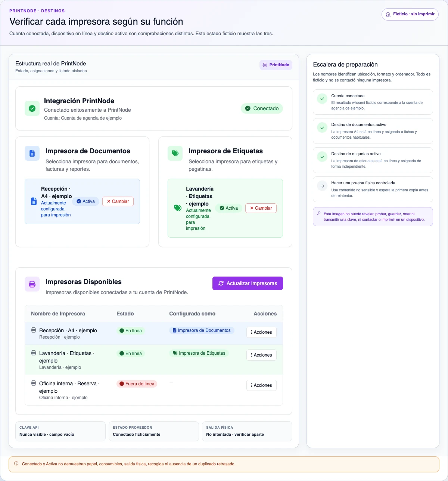
Task: Click the 'Lavandería · ejemplo' subtitle in table
Action: coord(60,367)
